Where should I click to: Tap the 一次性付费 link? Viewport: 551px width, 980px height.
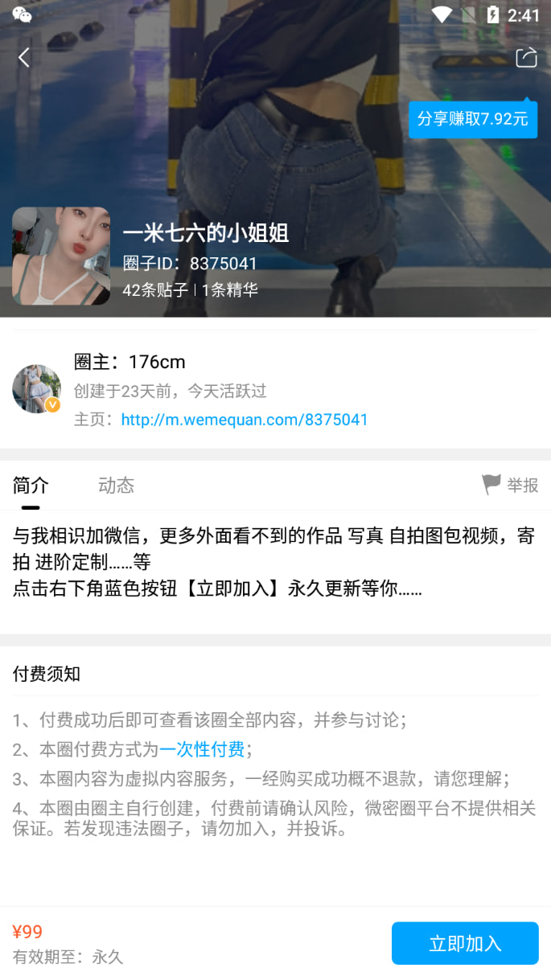click(202, 749)
